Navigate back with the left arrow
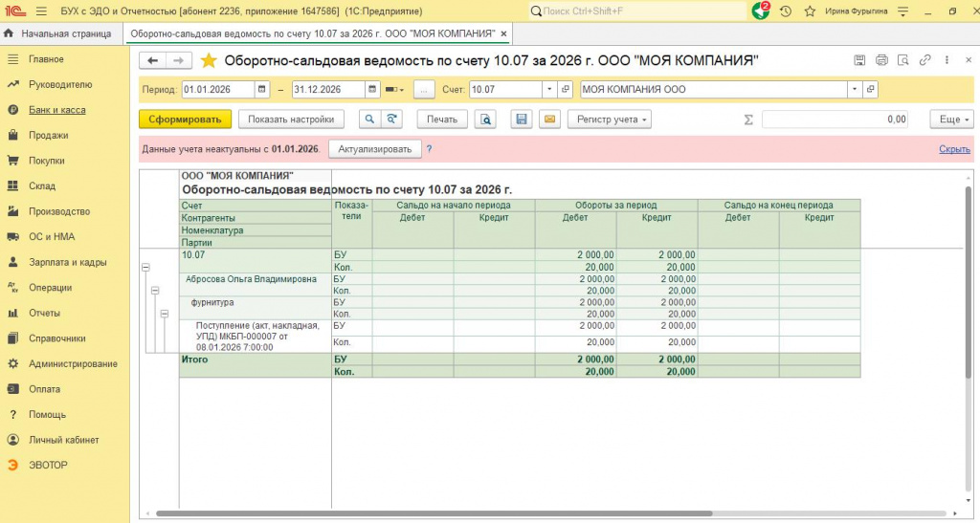The width and height of the screenshot is (980, 523). pyautogui.click(x=152, y=60)
